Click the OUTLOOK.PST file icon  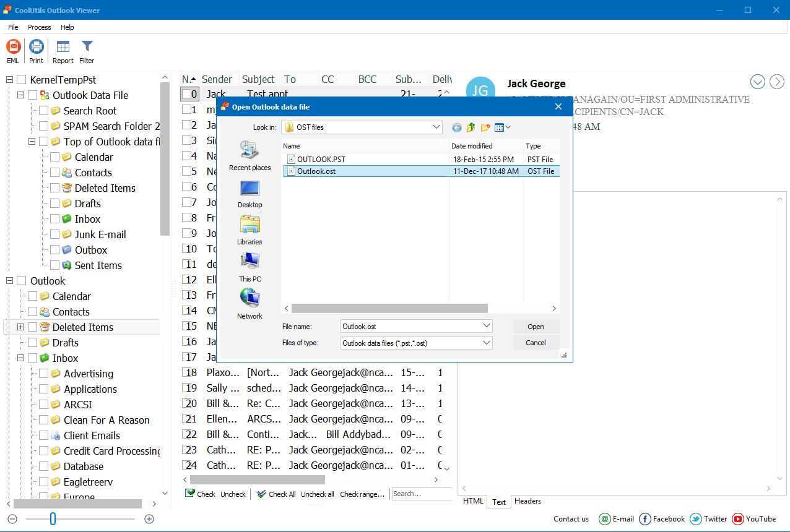coord(292,159)
